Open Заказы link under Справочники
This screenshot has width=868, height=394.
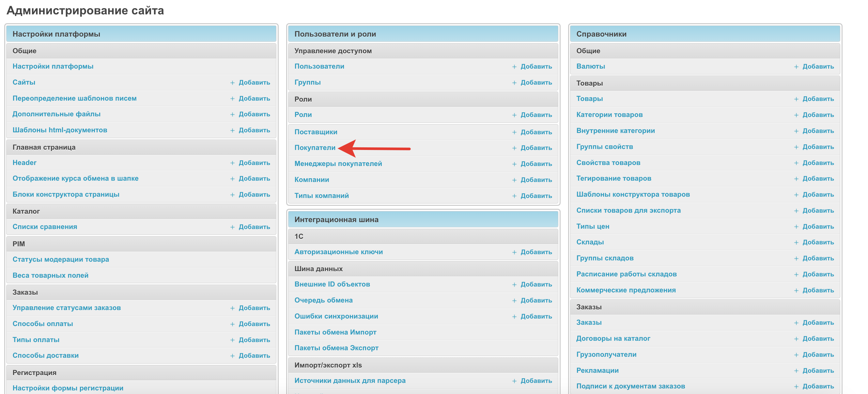589,322
